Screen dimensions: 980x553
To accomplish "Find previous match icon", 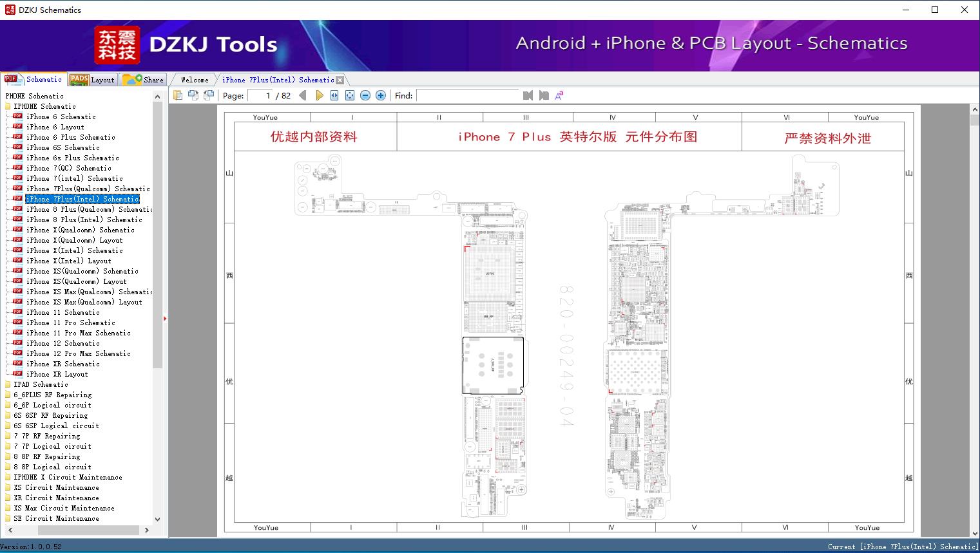I will click(x=528, y=95).
